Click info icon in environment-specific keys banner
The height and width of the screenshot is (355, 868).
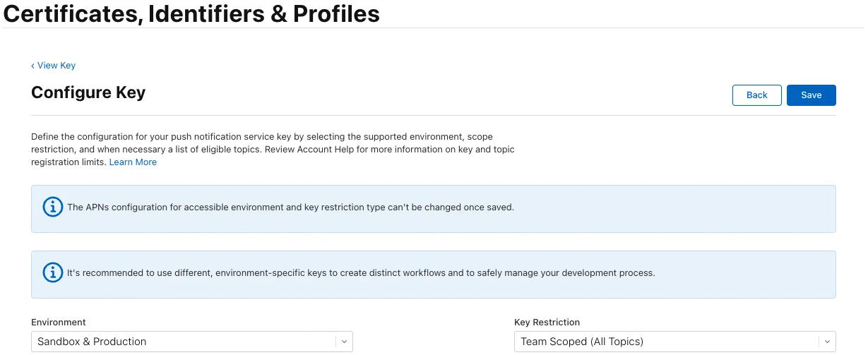[x=53, y=272]
